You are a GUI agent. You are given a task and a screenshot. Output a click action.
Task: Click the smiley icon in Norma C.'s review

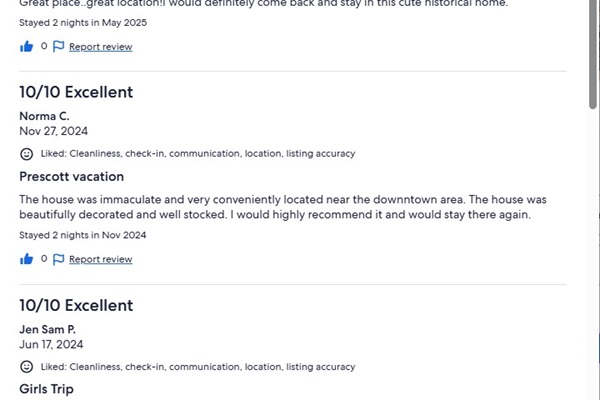pos(26,154)
